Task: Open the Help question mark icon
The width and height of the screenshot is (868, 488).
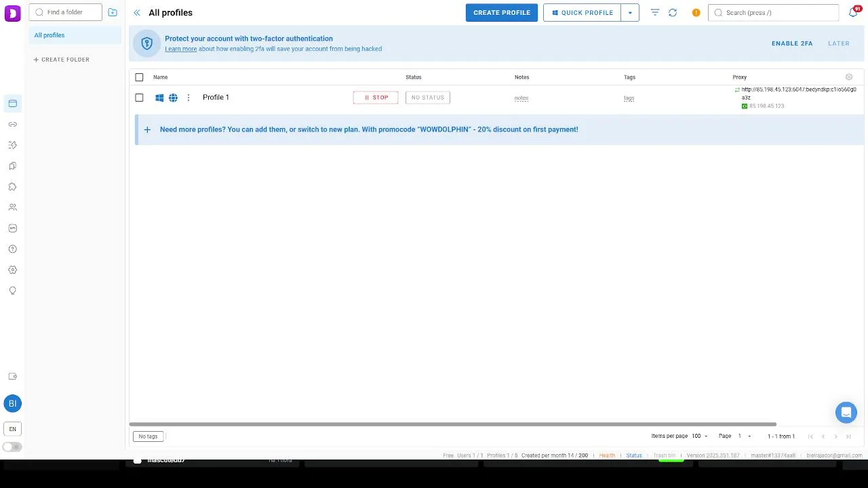Action: coord(12,249)
